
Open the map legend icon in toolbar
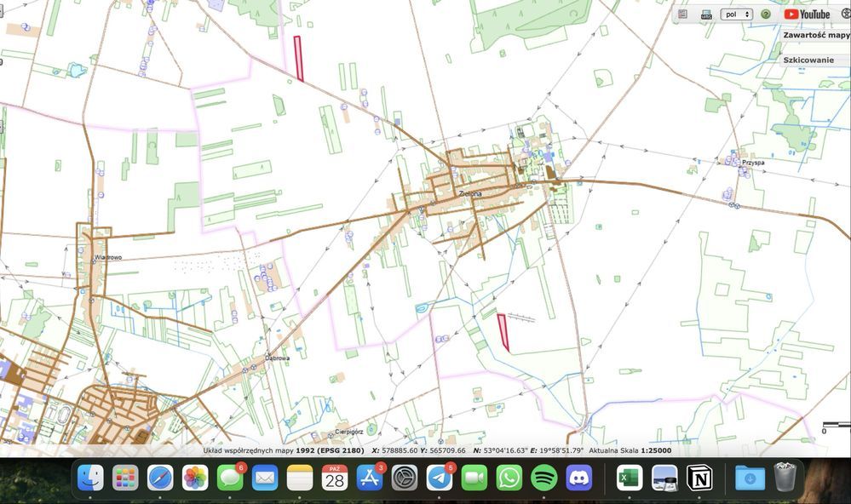[x=683, y=14]
